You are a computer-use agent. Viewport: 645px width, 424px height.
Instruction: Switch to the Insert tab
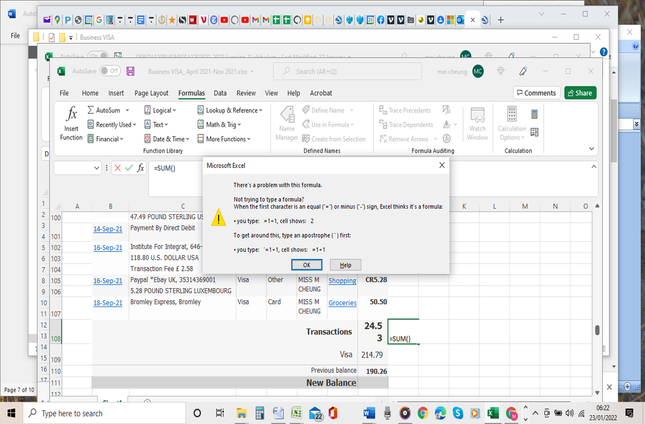[116, 93]
